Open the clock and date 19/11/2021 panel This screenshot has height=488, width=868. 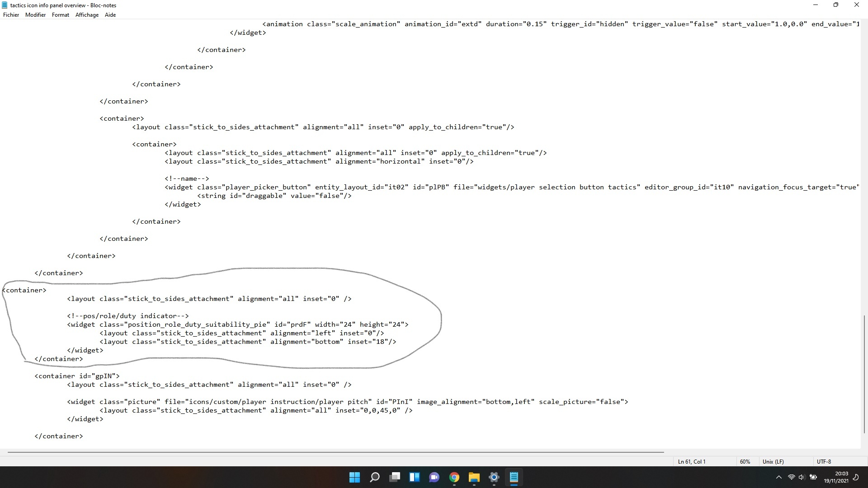tap(836, 477)
